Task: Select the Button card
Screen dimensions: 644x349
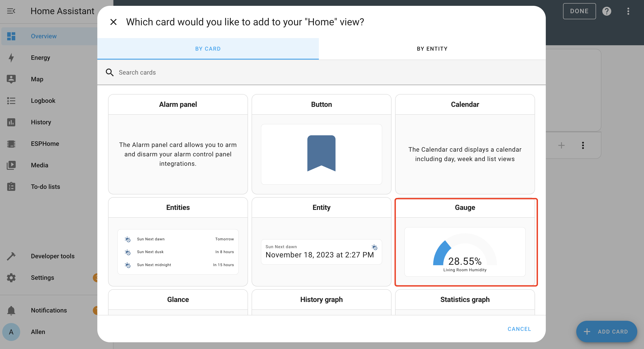Action: tap(321, 144)
